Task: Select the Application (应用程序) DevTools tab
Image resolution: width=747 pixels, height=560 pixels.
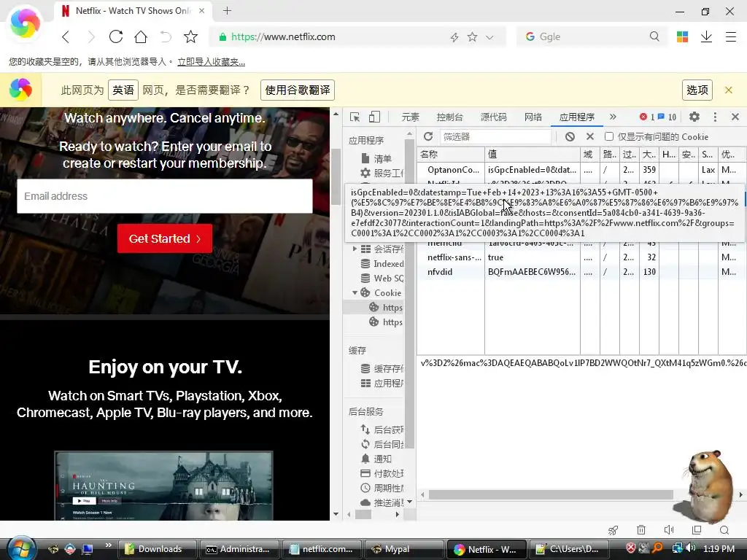Action: tap(577, 117)
